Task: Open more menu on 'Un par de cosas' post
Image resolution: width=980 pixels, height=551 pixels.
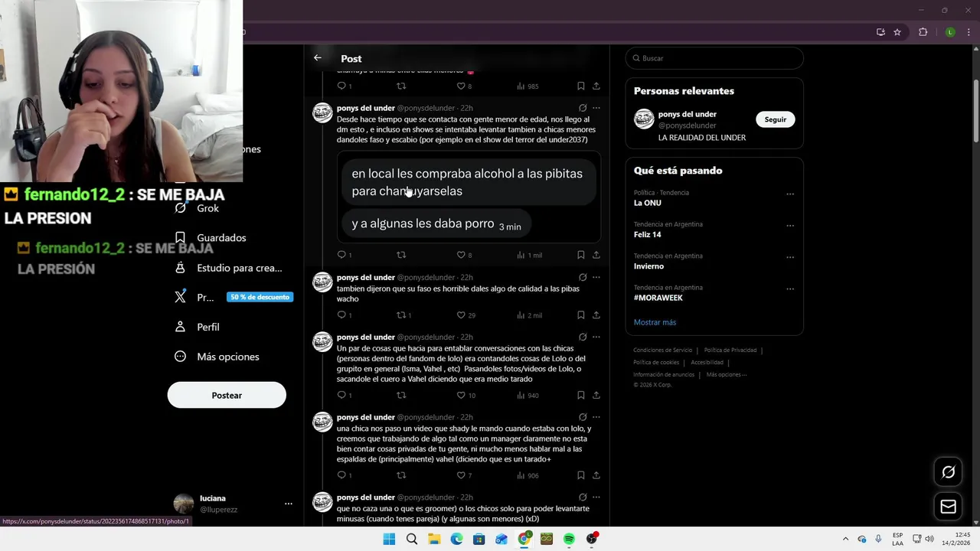Action: click(x=596, y=337)
